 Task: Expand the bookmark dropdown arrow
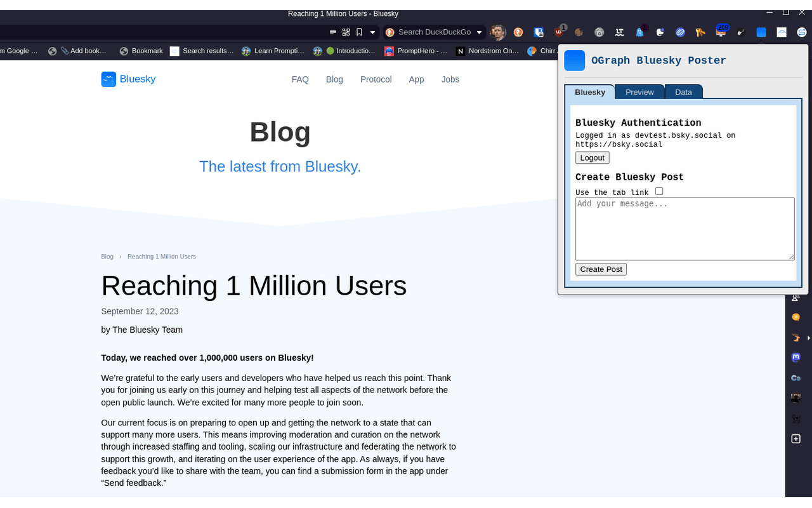(x=373, y=32)
